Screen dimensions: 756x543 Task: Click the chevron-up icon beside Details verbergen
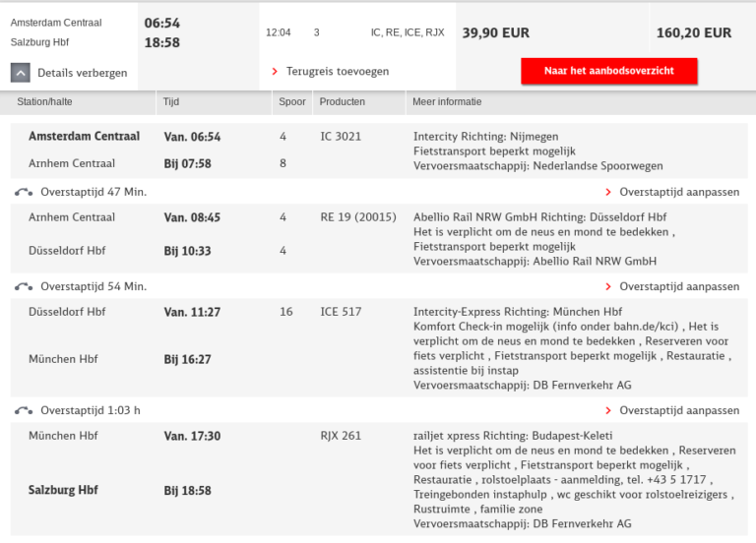click(x=21, y=72)
